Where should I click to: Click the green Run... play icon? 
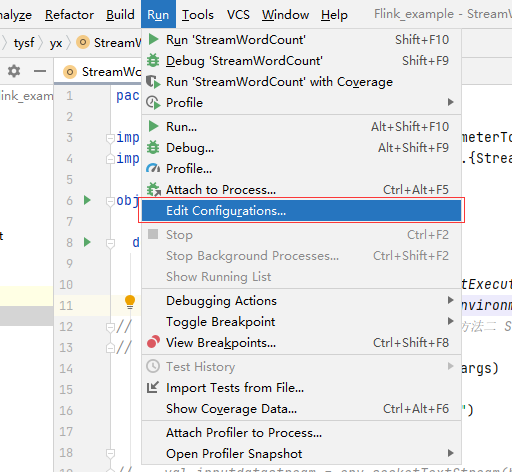pos(153,126)
